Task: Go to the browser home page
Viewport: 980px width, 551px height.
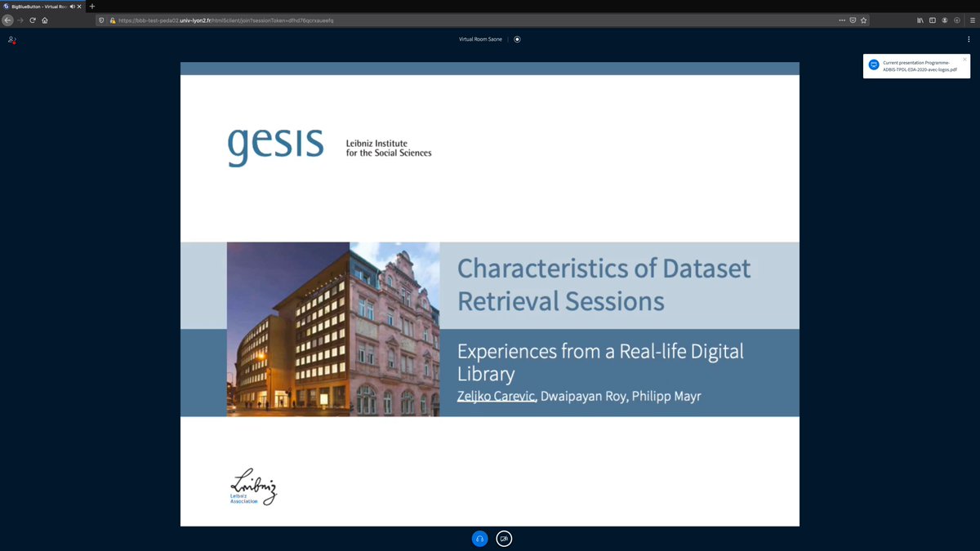Action: tap(44, 20)
